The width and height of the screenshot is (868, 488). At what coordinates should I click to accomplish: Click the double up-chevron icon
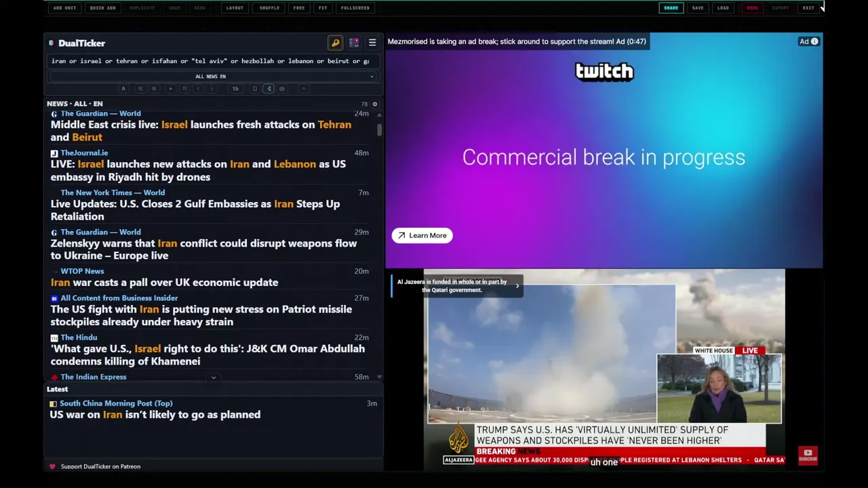pyautogui.click(x=184, y=89)
